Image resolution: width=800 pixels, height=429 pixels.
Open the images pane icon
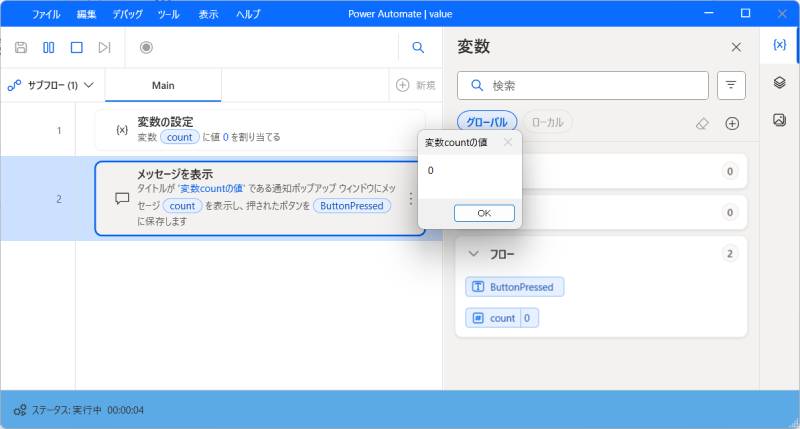click(779, 120)
